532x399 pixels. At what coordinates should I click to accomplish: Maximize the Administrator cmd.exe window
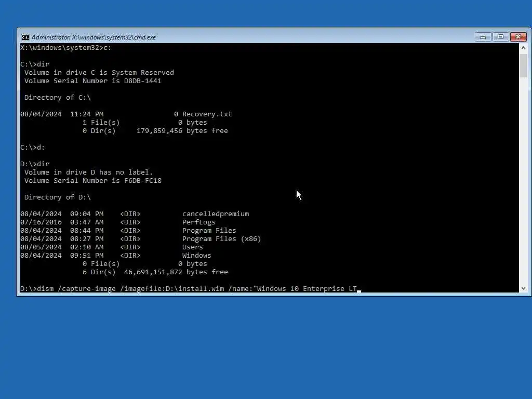[x=500, y=37]
